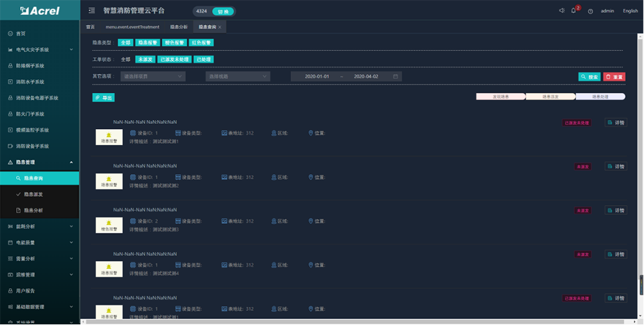Open the help question mark icon
This screenshot has height=325, width=644.
pos(590,11)
